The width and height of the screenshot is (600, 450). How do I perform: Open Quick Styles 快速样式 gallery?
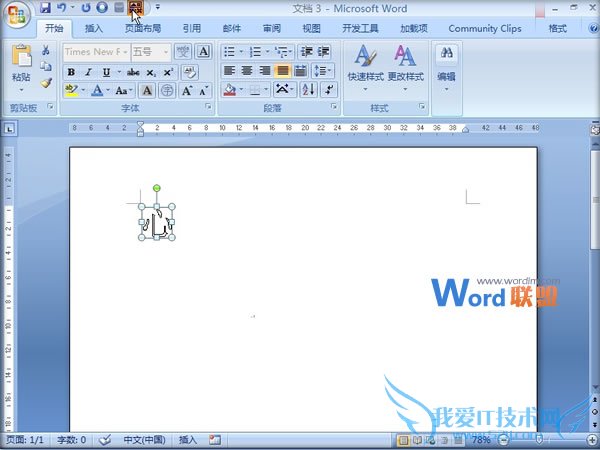[365, 68]
